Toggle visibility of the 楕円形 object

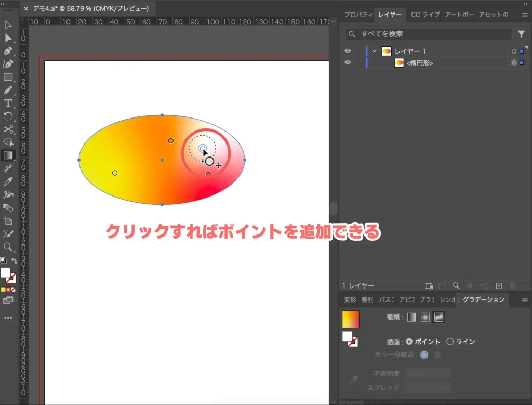click(348, 62)
